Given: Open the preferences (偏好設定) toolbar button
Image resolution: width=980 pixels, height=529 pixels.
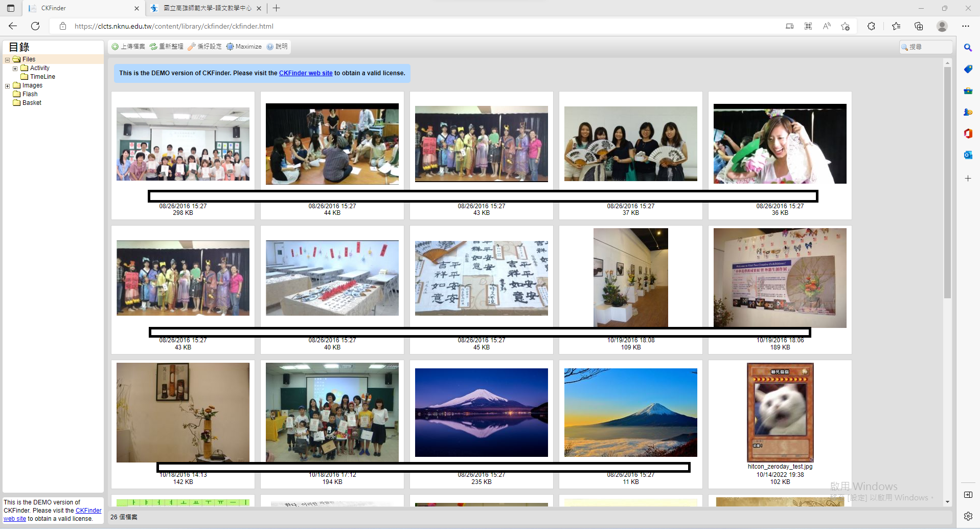Looking at the screenshot, I should tap(204, 47).
